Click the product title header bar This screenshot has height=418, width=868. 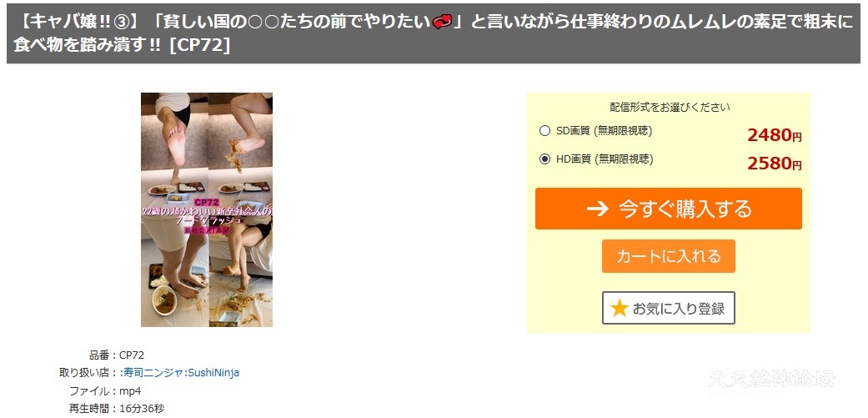point(434,33)
